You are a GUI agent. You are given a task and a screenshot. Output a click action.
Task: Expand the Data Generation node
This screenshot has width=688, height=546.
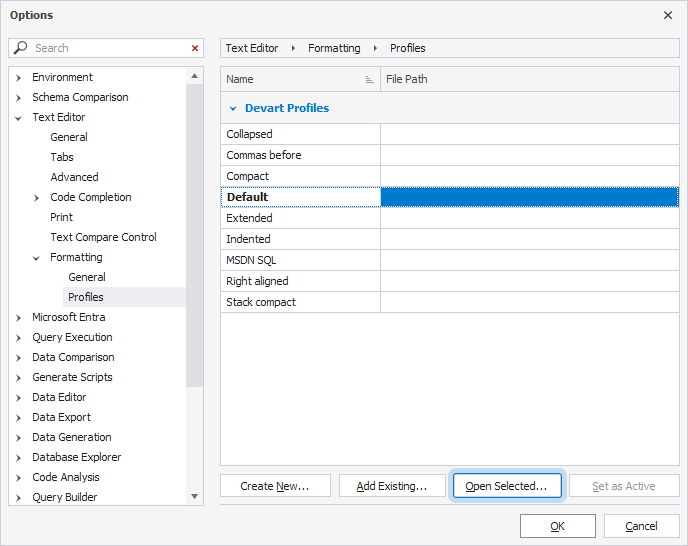(x=18, y=438)
